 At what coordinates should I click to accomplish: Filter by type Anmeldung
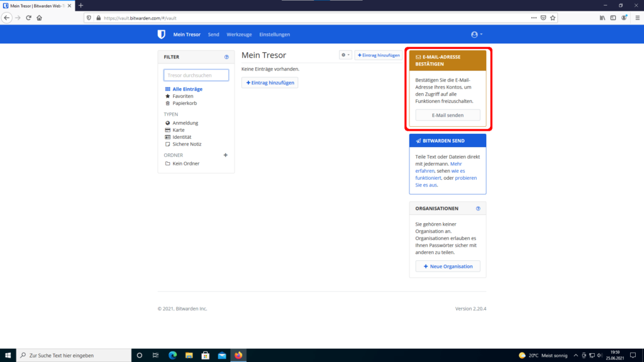pyautogui.click(x=185, y=123)
